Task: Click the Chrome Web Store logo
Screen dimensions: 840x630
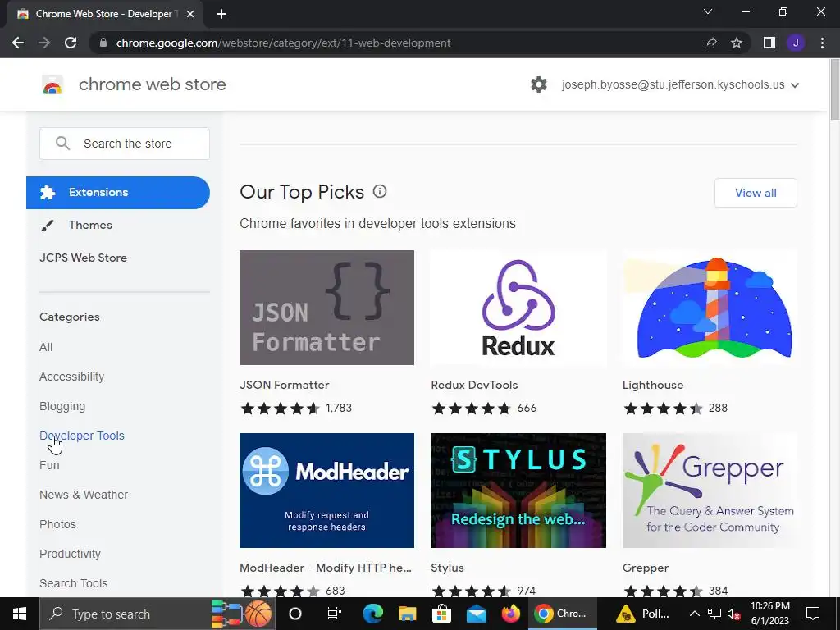Action: click(x=52, y=84)
